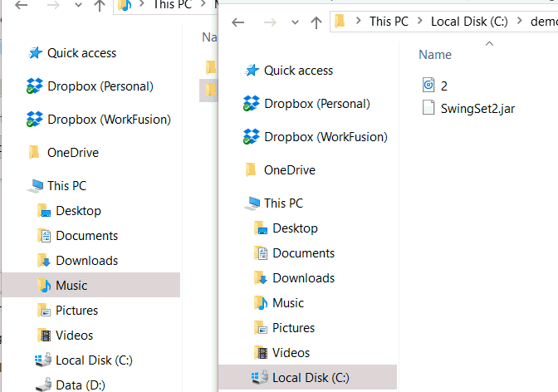Image resolution: width=558 pixels, height=392 pixels.
Task: Click Music folder icon in front window sidebar
Action: (262, 302)
